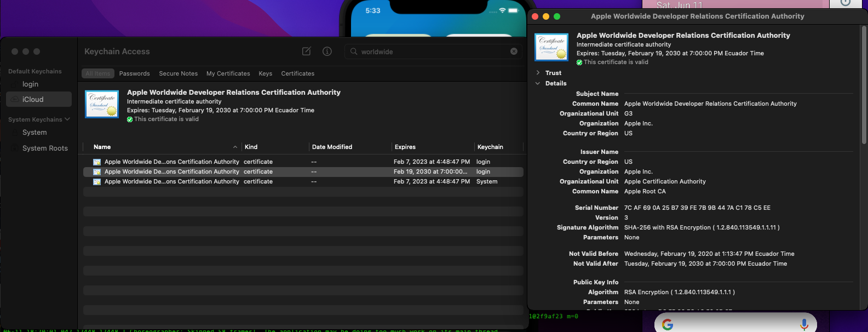The width and height of the screenshot is (868, 332).
Task: Click large certificate thumbnail in Keychain Access preview
Action: point(102,104)
